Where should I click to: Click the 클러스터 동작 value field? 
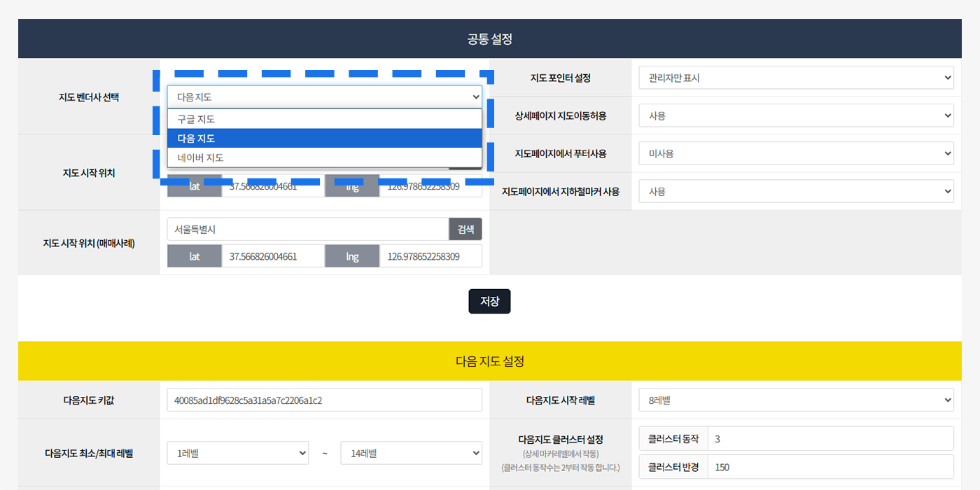click(x=830, y=439)
